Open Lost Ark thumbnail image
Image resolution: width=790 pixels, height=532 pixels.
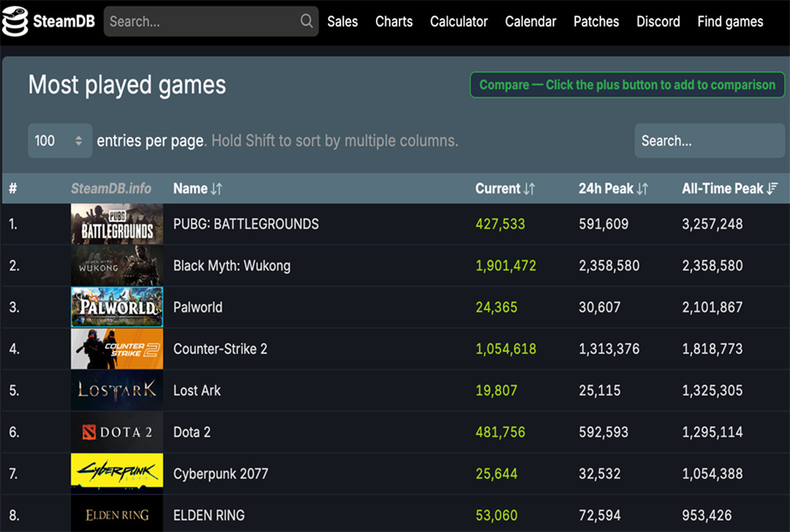coord(117,391)
